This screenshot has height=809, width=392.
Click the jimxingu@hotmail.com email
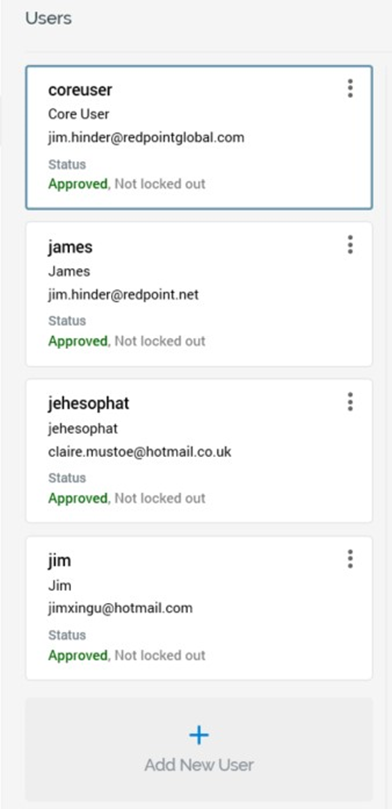120,609
